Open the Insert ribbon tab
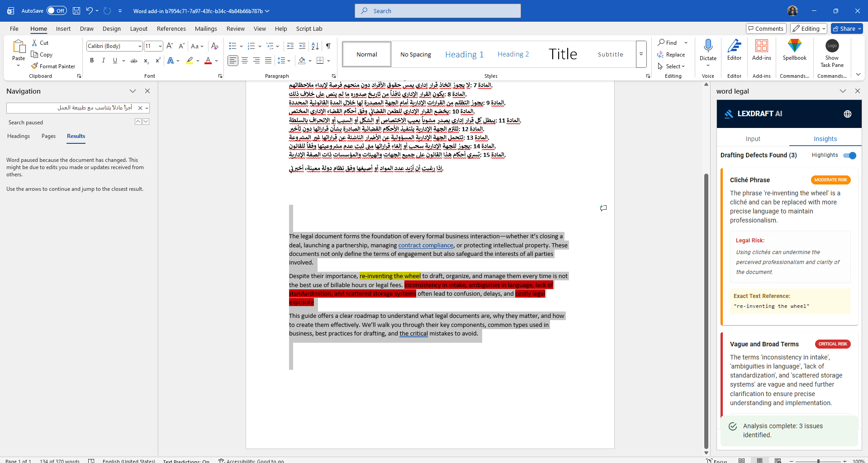 tap(63, 28)
